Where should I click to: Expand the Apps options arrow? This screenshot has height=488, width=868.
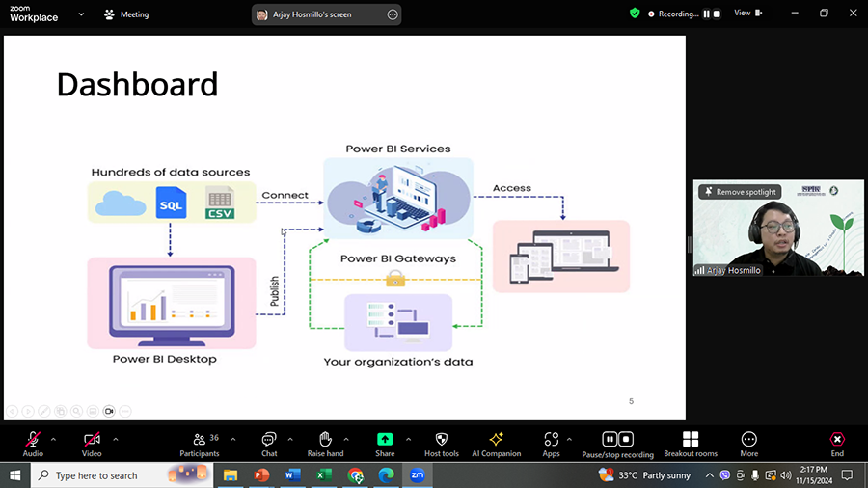569,440
